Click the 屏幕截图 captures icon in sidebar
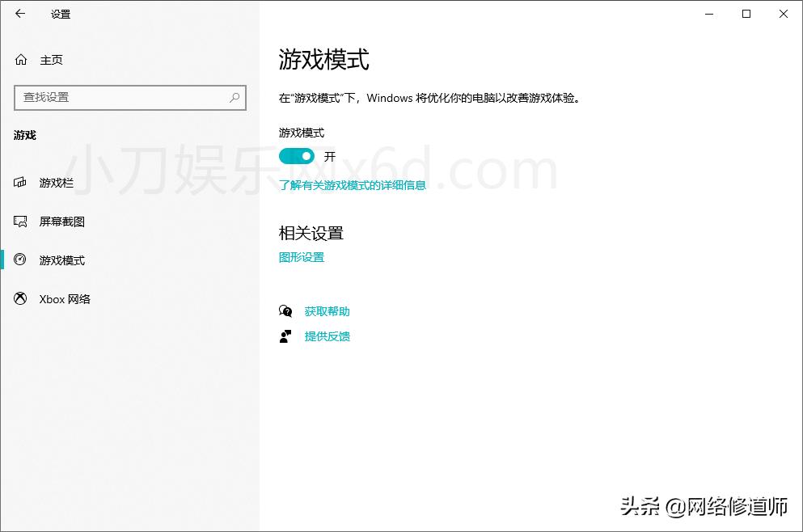803x532 pixels. (22, 221)
